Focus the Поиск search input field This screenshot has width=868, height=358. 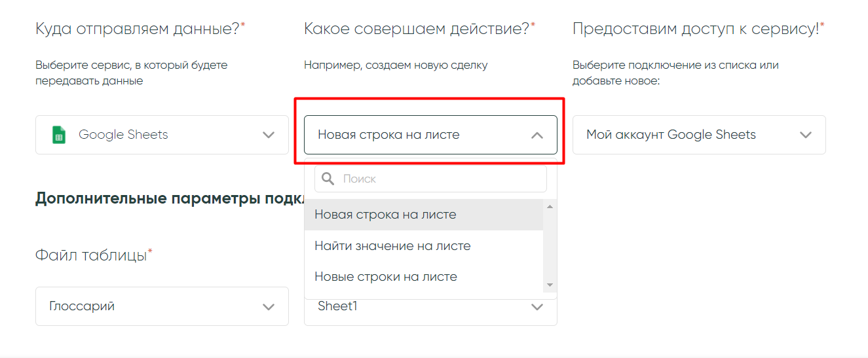click(439, 179)
